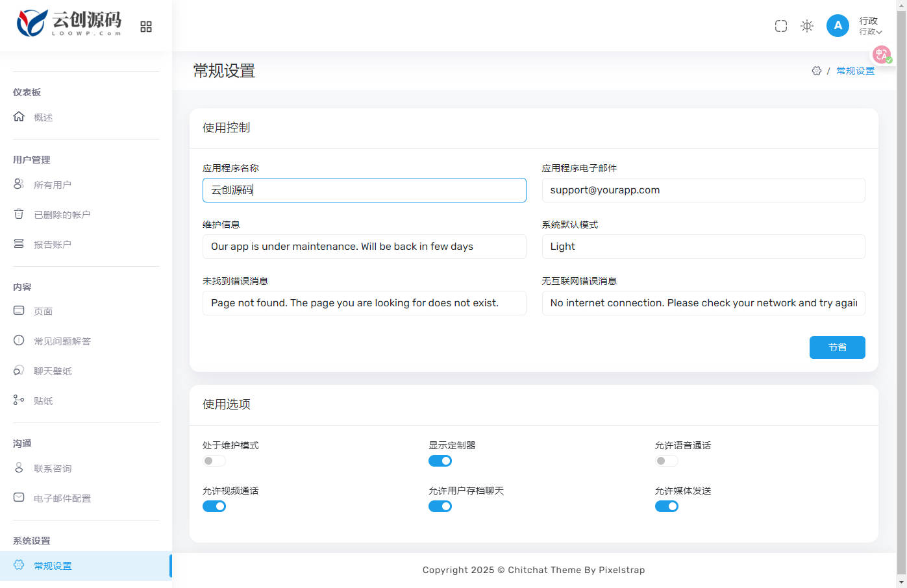The image size is (907, 588).
Task: Toggle the sidebar grid icon
Action: 146,27
